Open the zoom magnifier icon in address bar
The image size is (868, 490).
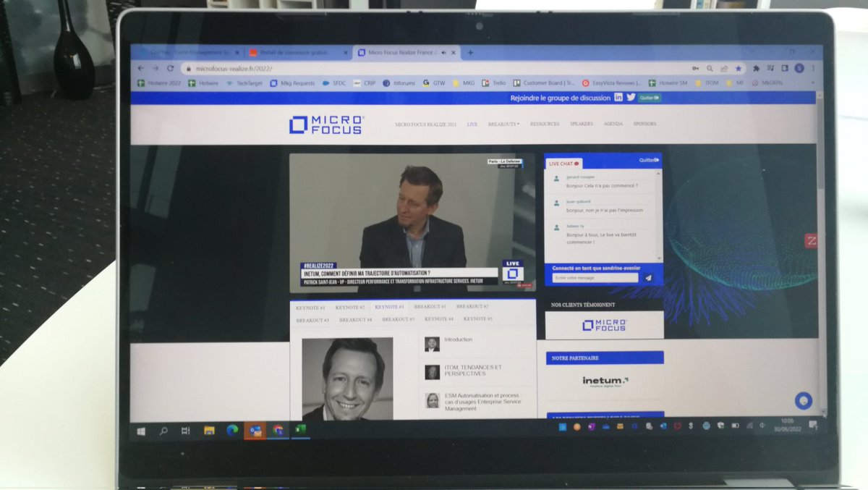(710, 69)
